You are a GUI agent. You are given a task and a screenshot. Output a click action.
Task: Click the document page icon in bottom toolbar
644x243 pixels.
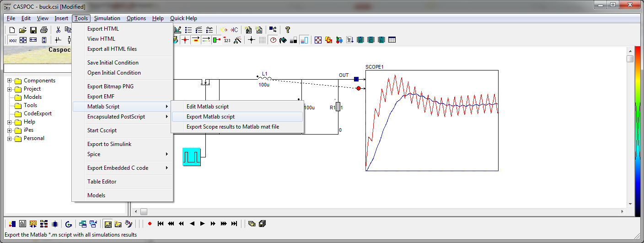22,224
